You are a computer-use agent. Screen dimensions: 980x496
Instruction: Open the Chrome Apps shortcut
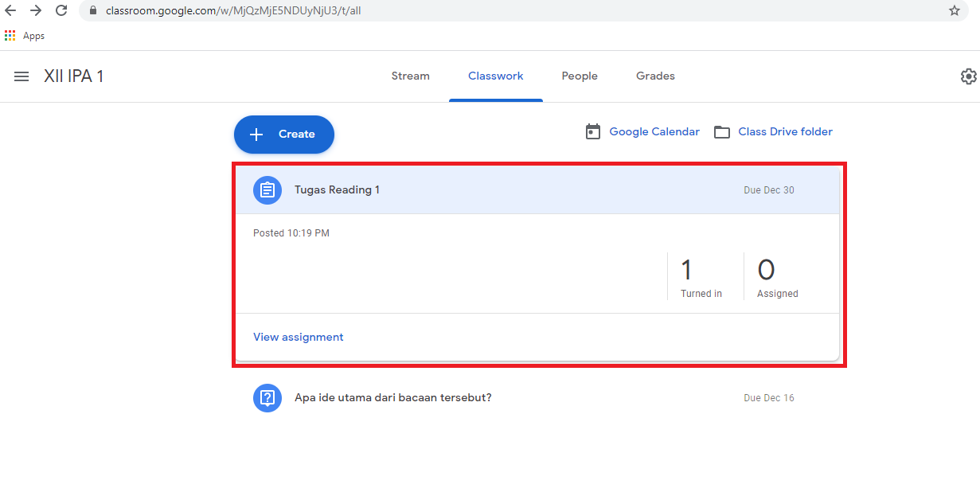point(25,36)
